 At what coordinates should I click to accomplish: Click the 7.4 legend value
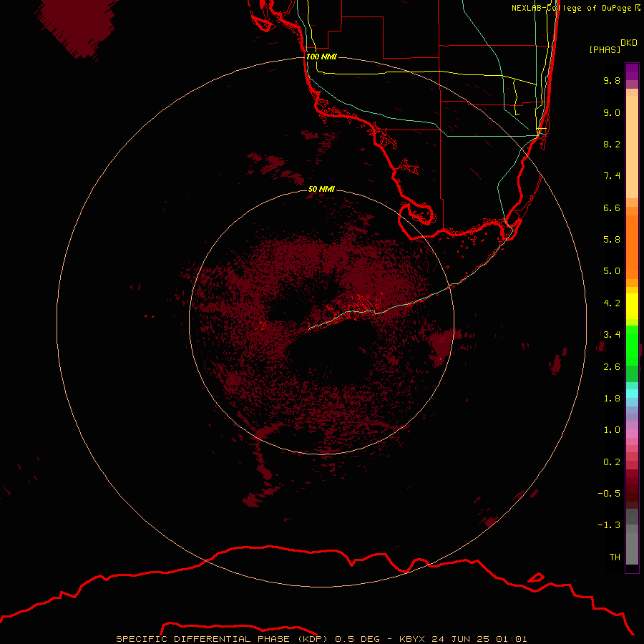tap(612, 176)
